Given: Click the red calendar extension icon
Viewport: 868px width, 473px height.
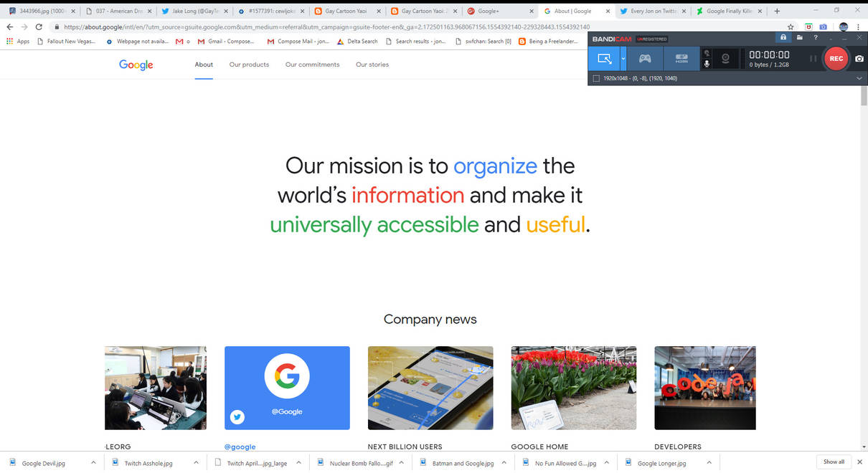Looking at the screenshot, I should (x=809, y=27).
